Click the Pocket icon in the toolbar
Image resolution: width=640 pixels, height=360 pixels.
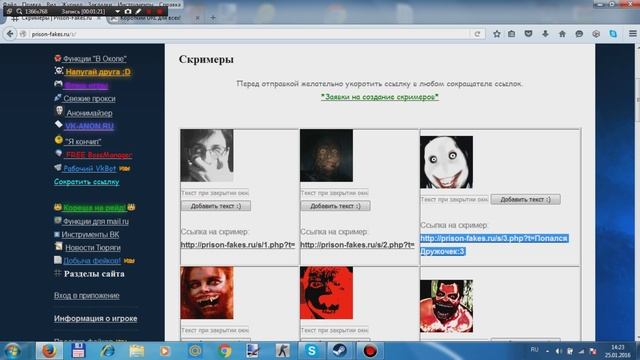(x=528, y=34)
